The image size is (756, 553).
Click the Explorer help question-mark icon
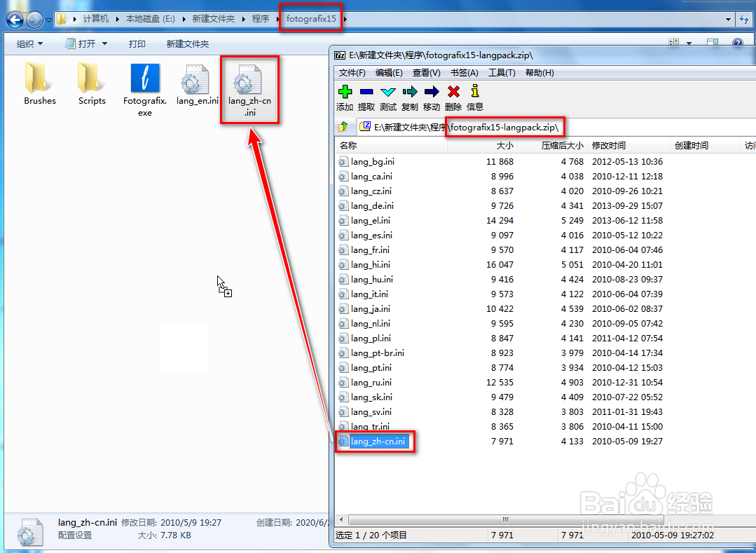tap(737, 43)
